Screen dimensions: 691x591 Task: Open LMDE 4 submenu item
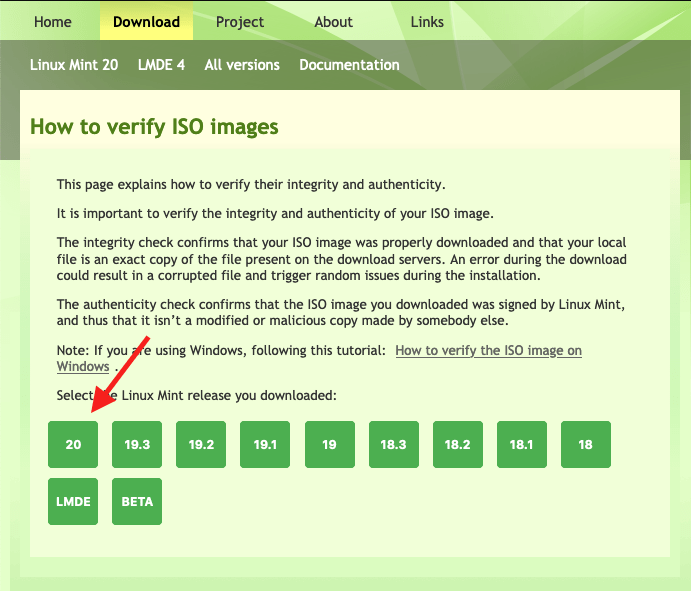click(161, 65)
